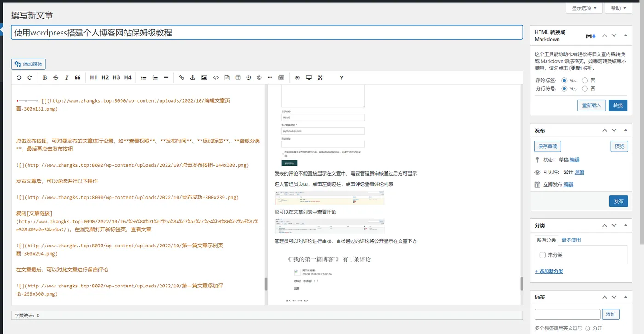Select Yes for 移除标签
644x334 pixels.
tap(564, 81)
